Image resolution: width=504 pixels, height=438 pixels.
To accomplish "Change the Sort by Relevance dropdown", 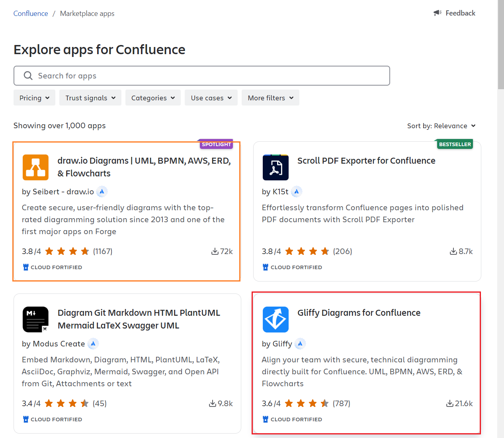I will click(x=441, y=126).
